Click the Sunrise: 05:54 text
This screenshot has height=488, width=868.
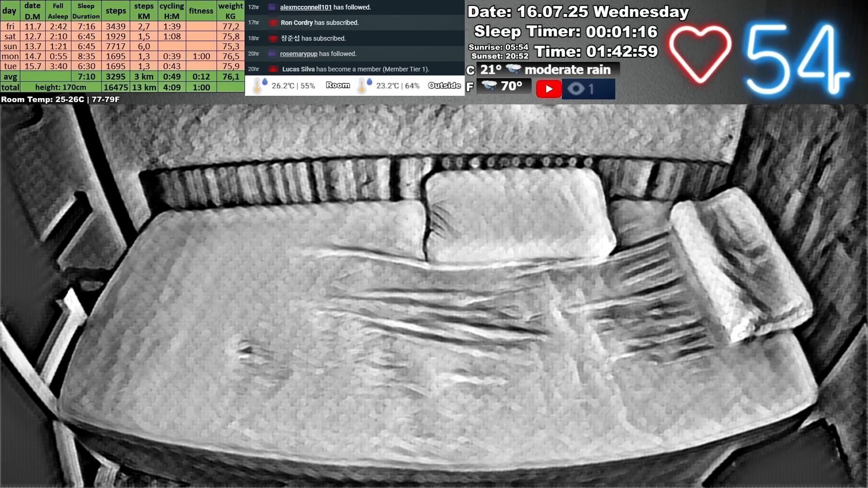(498, 47)
